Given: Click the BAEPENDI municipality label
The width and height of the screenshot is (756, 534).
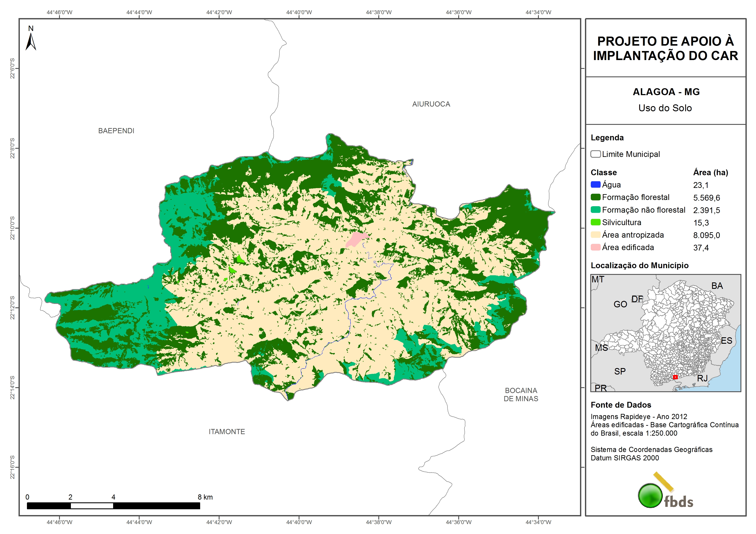Looking at the screenshot, I should pos(116,131).
